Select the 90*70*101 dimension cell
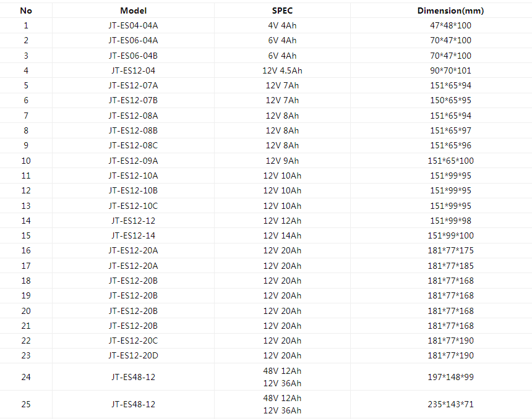 (450, 70)
